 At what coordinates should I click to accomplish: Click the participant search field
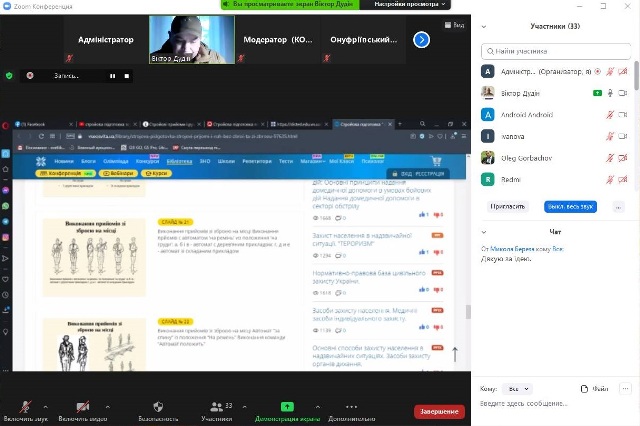pyautogui.click(x=555, y=49)
